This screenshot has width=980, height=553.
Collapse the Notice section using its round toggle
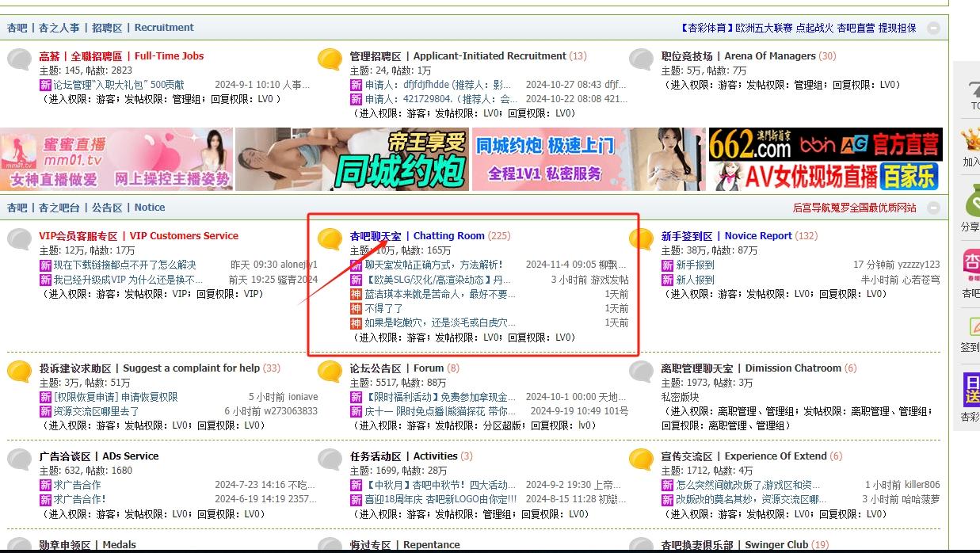coord(934,208)
